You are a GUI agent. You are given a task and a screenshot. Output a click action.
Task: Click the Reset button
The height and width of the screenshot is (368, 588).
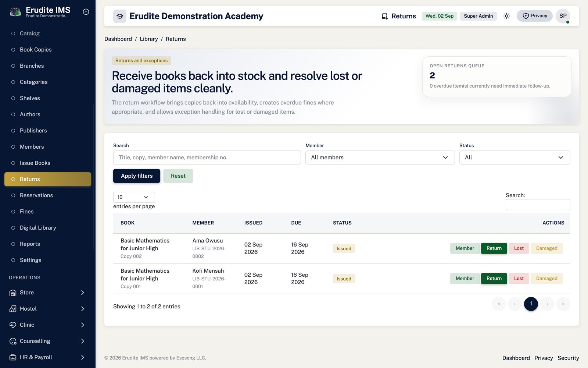pyautogui.click(x=178, y=176)
